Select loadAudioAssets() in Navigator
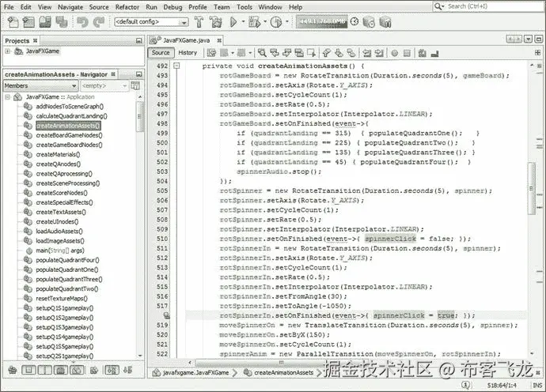 coord(59,232)
